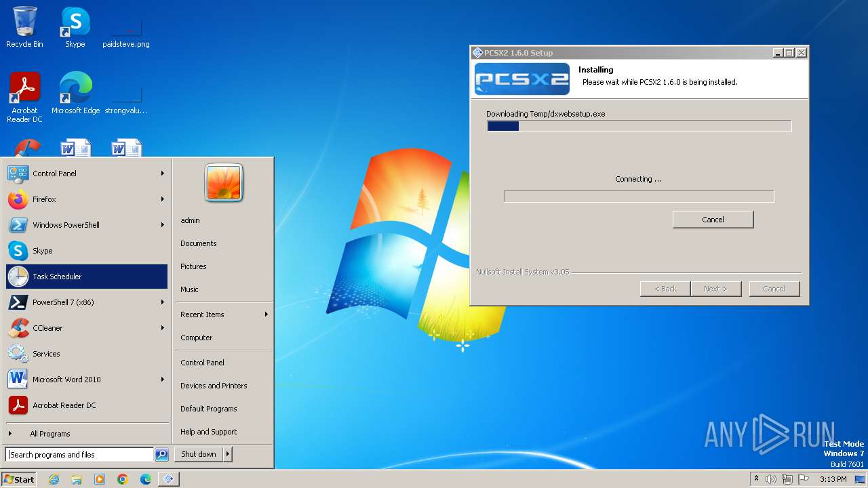This screenshot has height=488, width=868.
Task: Click the Connecting download progress bar
Action: [639, 197]
